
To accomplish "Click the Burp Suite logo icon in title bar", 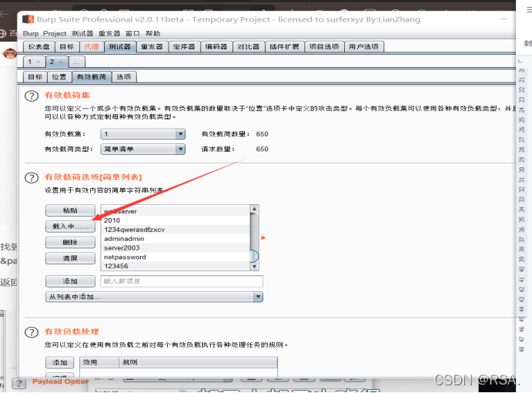I will 28,19.
